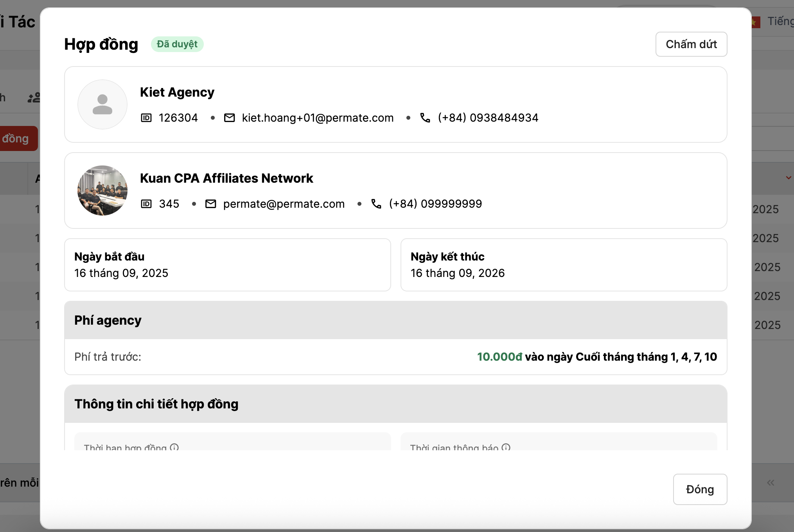Image resolution: width=794 pixels, height=532 pixels.
Task: Click the red chevron dropdown behind dialog
Action: pyautogui.click(x=788, y=178)
